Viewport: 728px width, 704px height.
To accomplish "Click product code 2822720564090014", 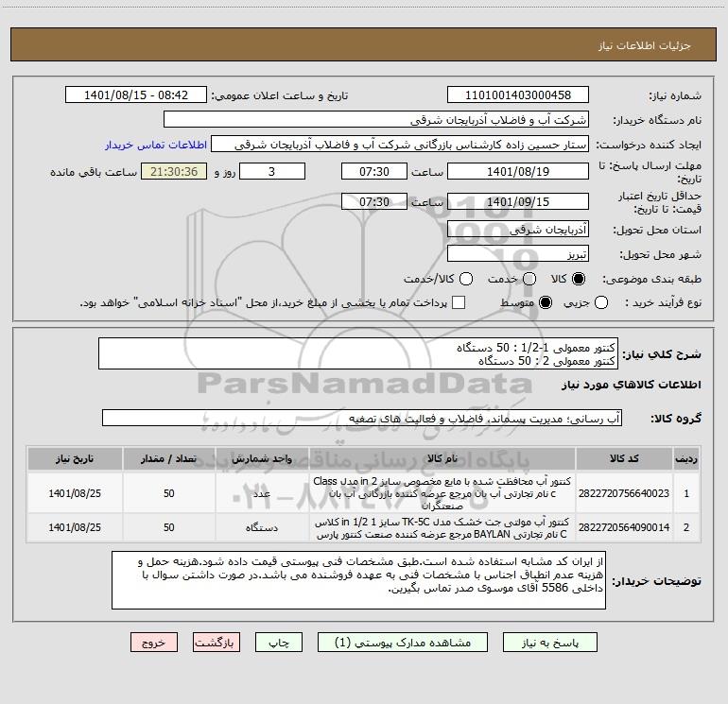I will click(624, 527).
